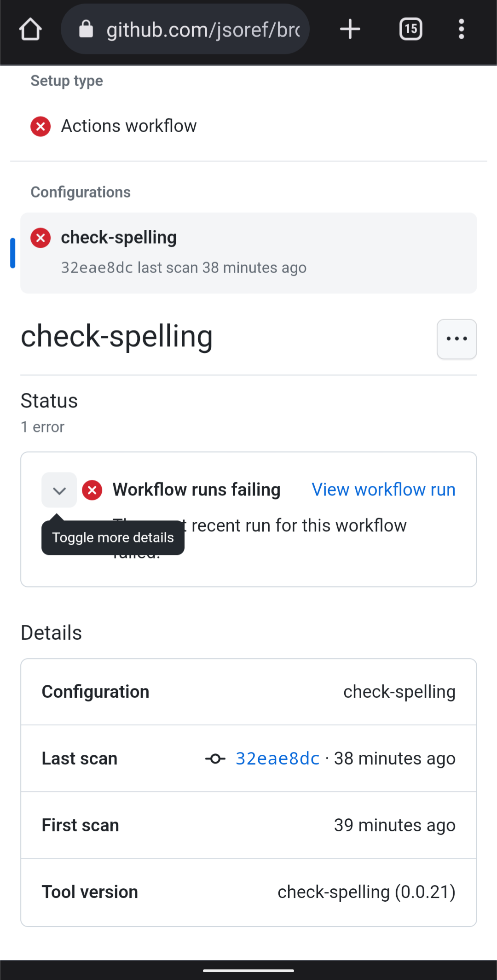This screenshot has height=980, width=497.
Task: Tap the red error icon on check-spelling configuration
Action: click(40, 238)
